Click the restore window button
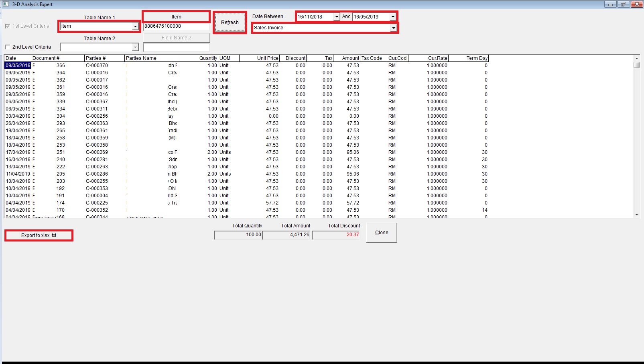 tap(623, 4)
